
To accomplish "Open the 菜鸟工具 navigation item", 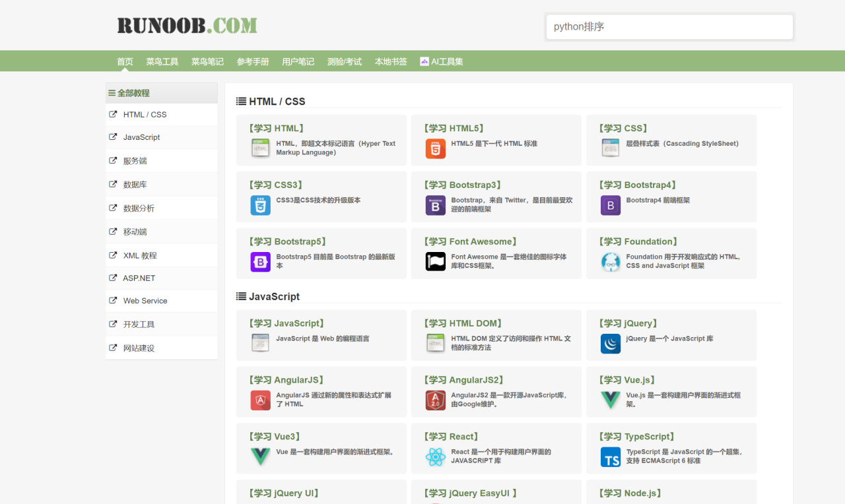I will coord(162,61).
